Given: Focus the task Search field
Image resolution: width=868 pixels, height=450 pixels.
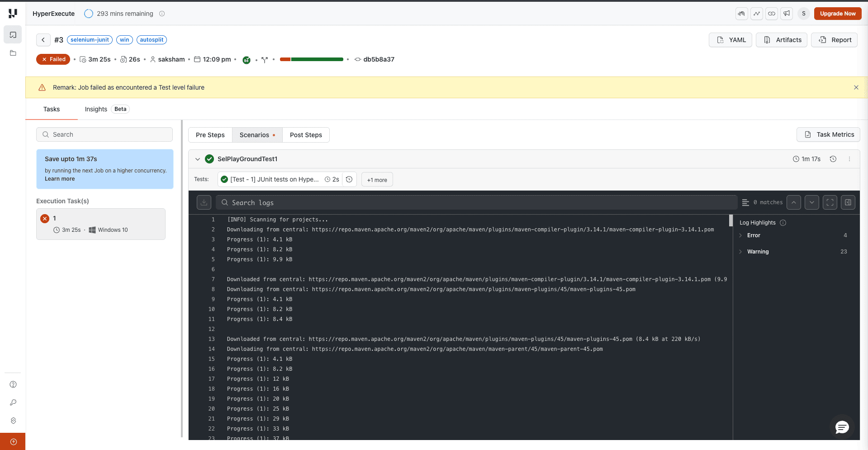Looking at the screenshot, I should point(104,134).
